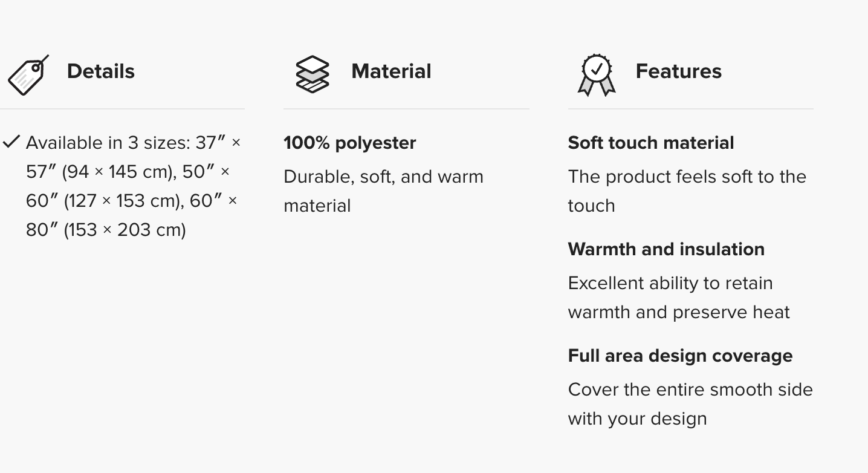
Task: Select the Features heading
Action: click(678, 71)
